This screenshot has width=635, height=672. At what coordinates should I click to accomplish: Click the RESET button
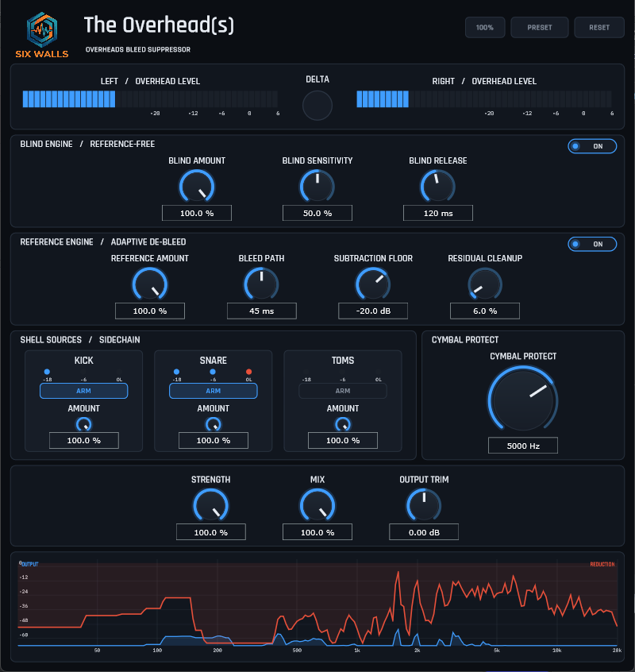click(599, 28)
